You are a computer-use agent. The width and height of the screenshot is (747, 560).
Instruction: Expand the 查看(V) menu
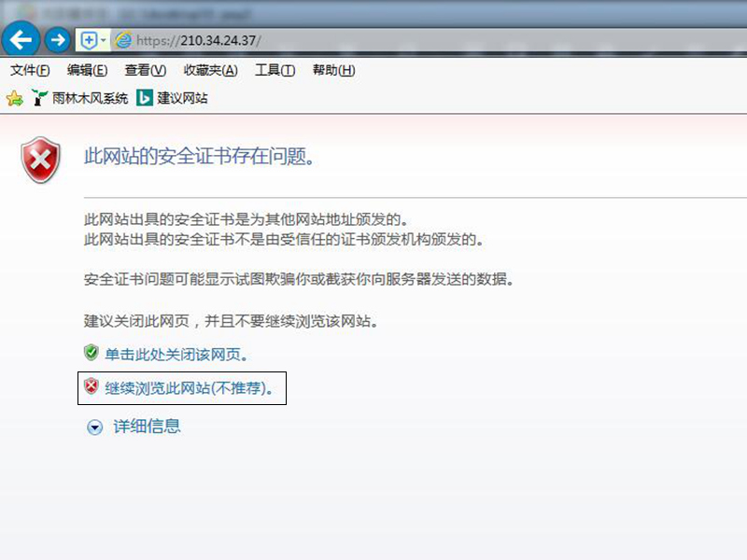pos(145,71)
